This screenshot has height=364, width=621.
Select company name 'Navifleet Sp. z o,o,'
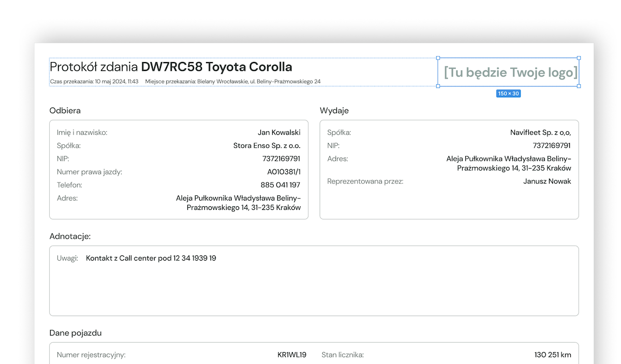click(541, 132)
